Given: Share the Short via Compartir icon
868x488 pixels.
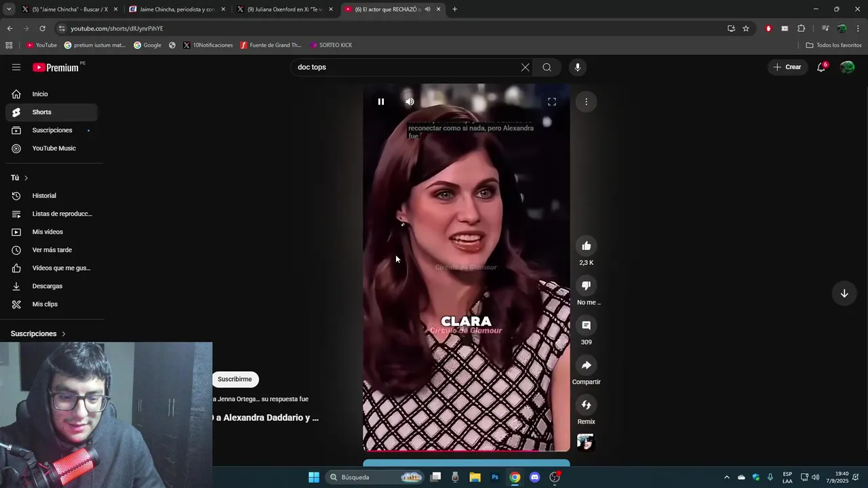Looking at the screenshot, I should tap(587, 365).
